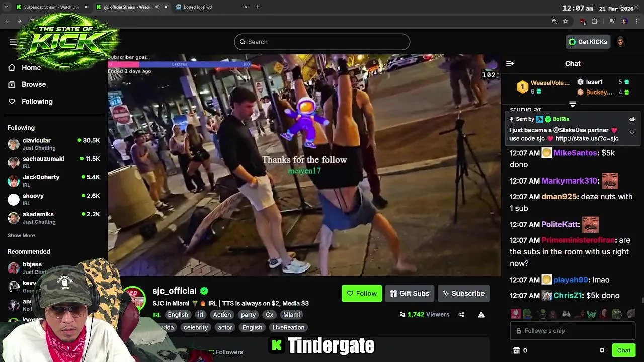
Task: Open the hamburger sidebar menu
Action: [x=13, y=42]
